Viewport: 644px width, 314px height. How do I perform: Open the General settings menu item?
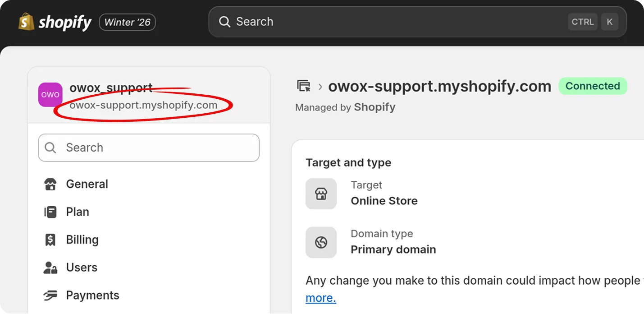click(x=87, y=184)
